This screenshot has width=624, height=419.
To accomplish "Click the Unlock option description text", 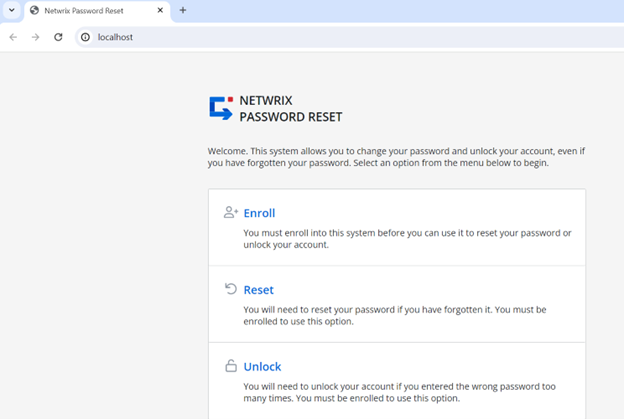I will (399, 392).
